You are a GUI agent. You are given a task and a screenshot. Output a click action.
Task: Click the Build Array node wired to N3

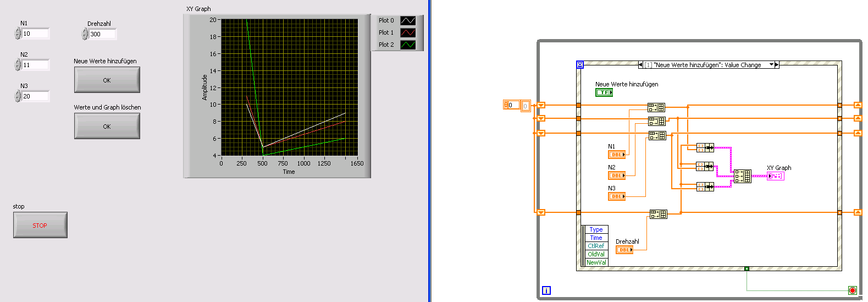click(657, 135)
